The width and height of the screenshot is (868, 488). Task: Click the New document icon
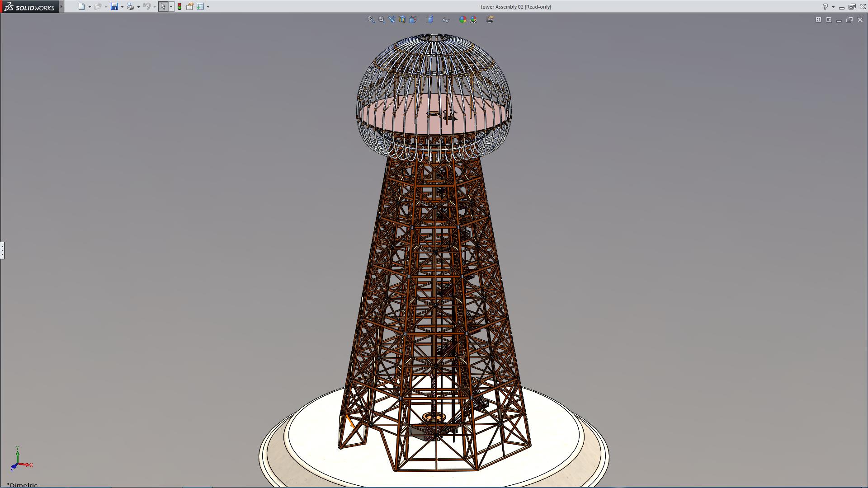coord(81,6)
